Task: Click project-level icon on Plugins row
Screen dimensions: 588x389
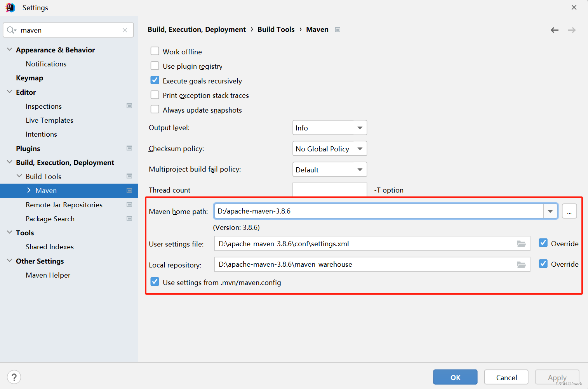Action: [129, 148]
